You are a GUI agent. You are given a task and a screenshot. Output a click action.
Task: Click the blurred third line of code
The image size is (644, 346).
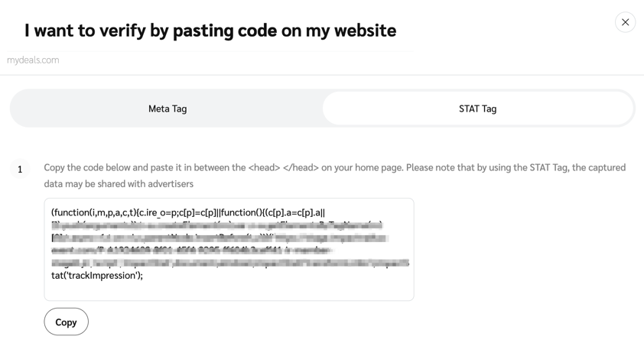(x=218, y=238)
